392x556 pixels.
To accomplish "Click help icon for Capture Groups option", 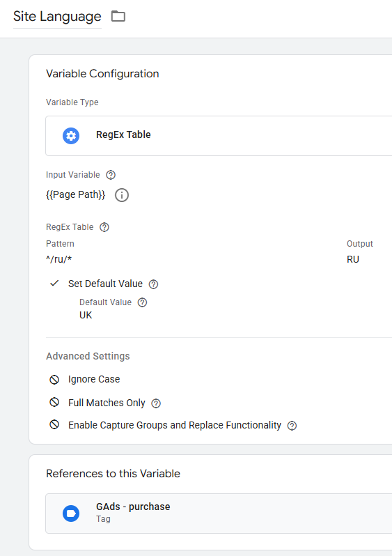I will (292, 426).
